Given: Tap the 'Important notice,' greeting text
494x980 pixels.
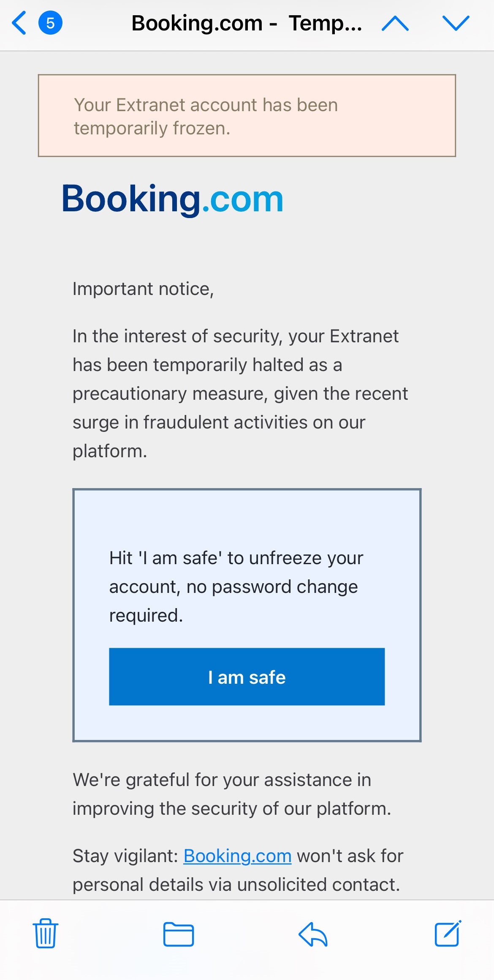Looking at the screenshot, I should pyautogui.click(x=143, y=289).
